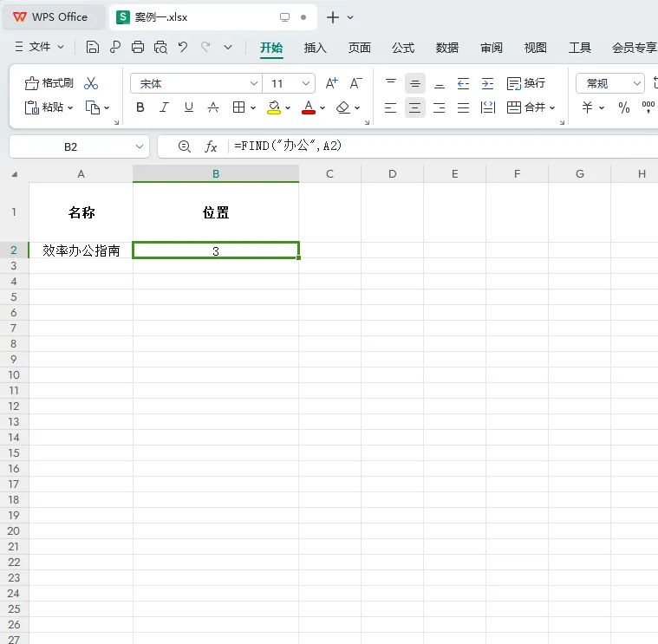
Task: Switch to the 插入 ribbon tab
Action: (x=316, y=48)
